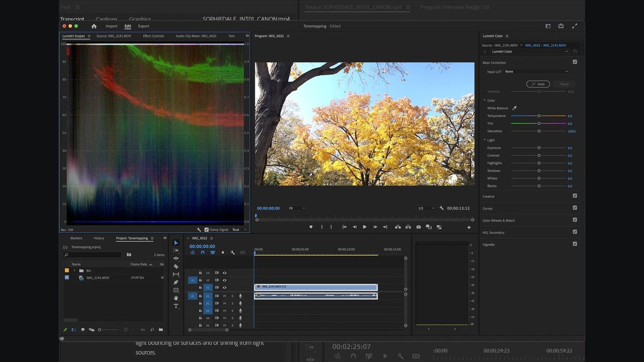This screenshot has height=362, width=644.
Task: Toggle visibility eye of track V3
Action: tap(224, 272)
